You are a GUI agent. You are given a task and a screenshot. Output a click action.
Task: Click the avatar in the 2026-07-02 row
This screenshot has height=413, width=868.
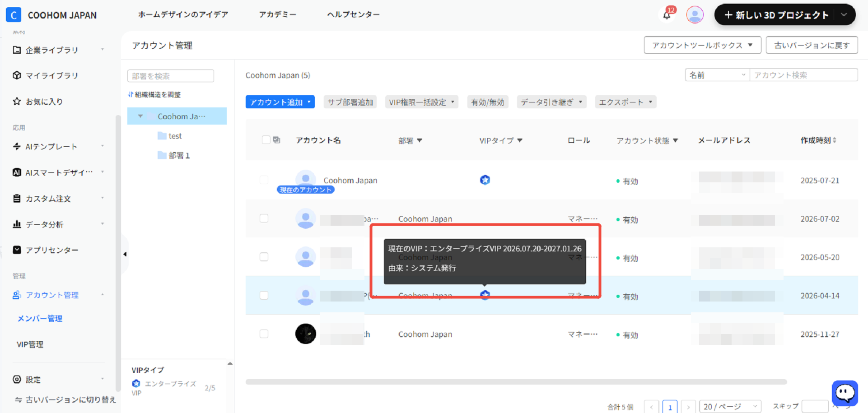pyautogui.click(x=306, y=218)
